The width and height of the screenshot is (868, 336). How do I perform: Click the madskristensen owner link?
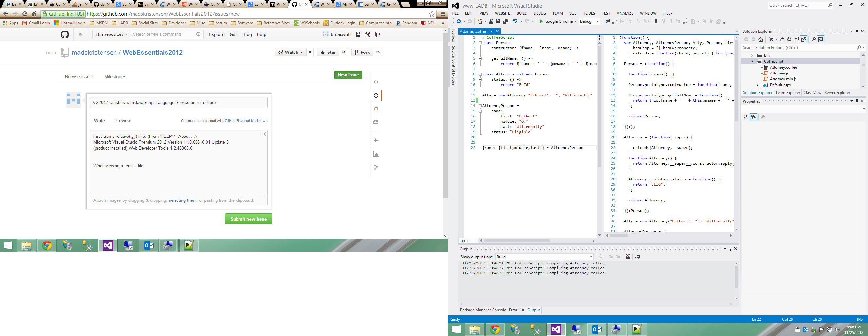coord(94,52)
